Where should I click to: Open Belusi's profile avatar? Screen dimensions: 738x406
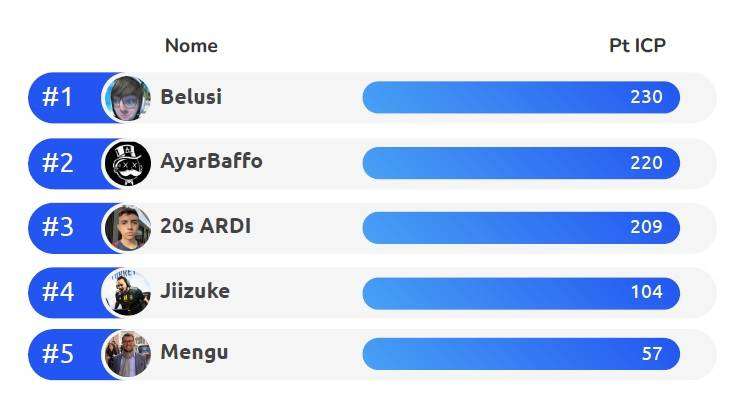coord(128,98)
